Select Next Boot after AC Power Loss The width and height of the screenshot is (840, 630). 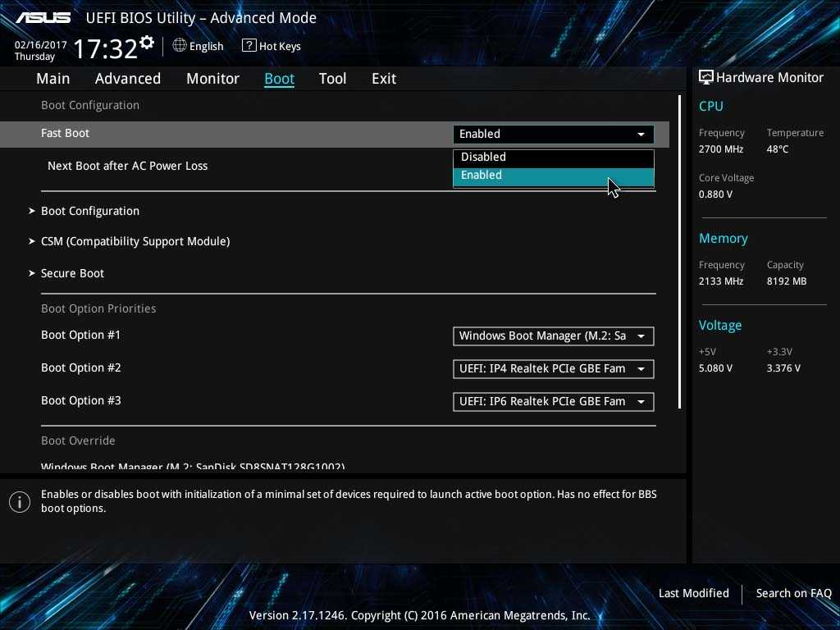click(127, 166)
